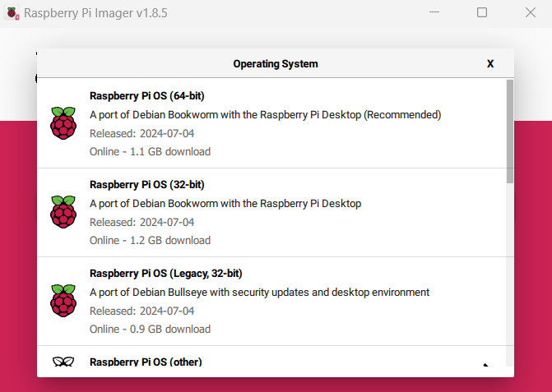This screenshot has height=392, width=552.
Task: Click the Raspberry Pi OS (64-bit) raspberry icon
Action: tap(63, 123)
